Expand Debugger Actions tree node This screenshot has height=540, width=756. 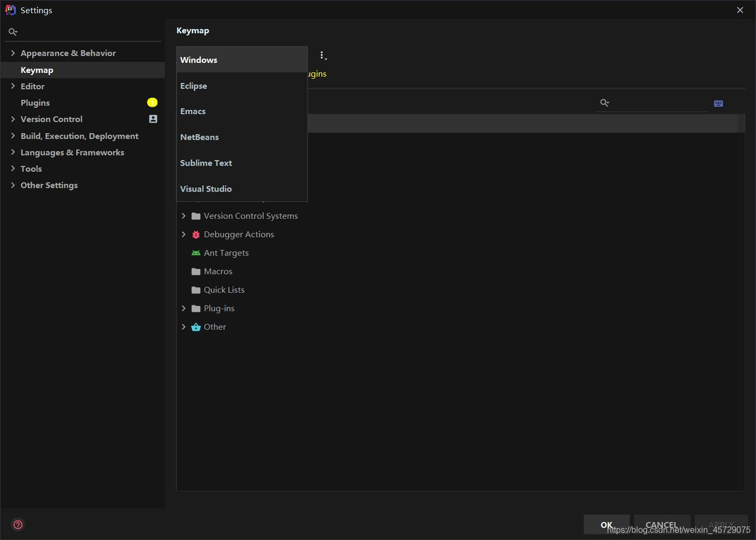click(x=184, y=235)
